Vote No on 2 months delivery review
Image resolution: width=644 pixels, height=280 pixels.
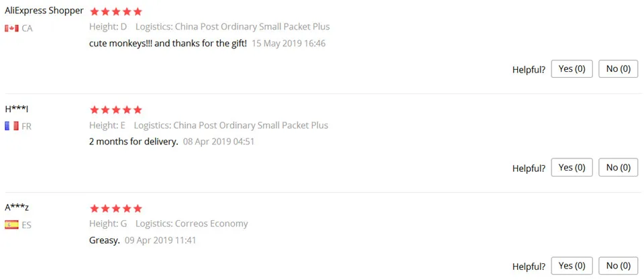(618, 167)
